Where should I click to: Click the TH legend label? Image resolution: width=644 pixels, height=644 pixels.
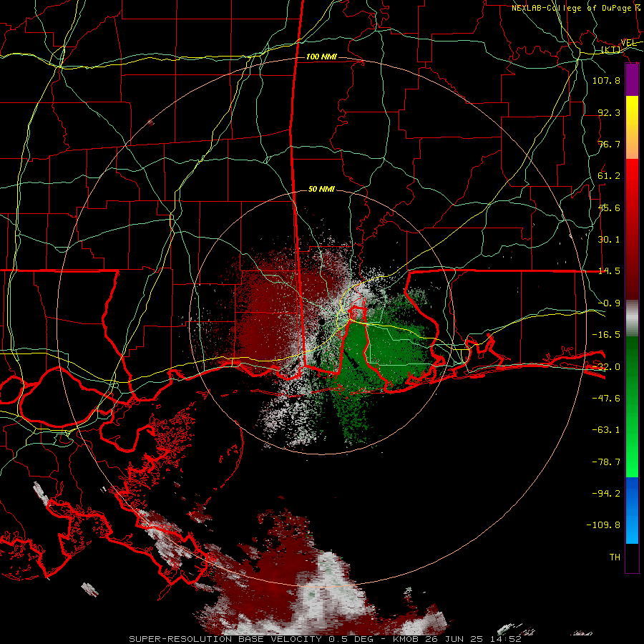click(615, 557)
